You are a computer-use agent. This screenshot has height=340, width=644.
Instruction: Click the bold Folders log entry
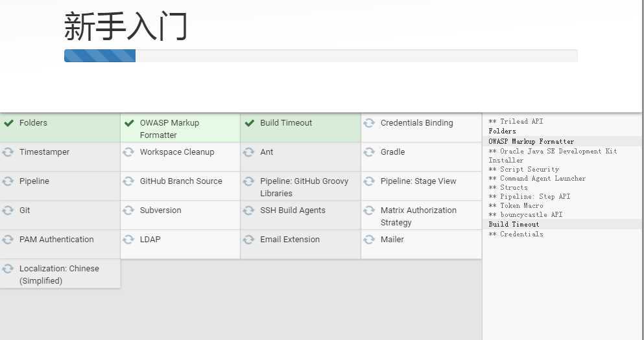502,131
